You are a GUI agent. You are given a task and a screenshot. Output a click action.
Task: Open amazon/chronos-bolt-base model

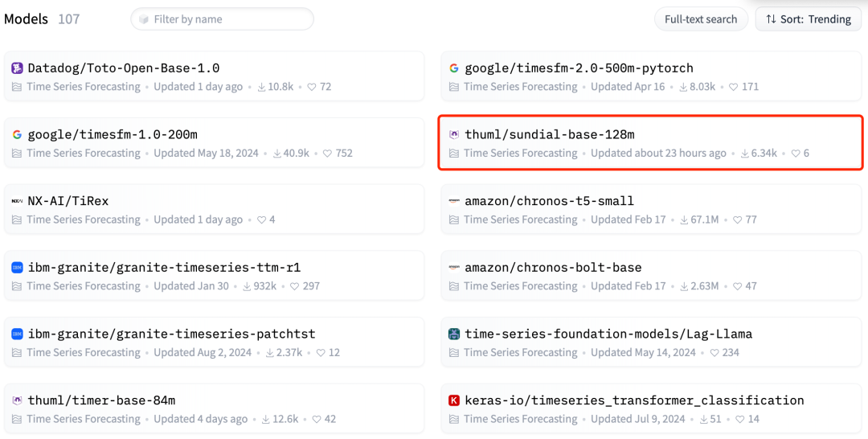[651, 276]
